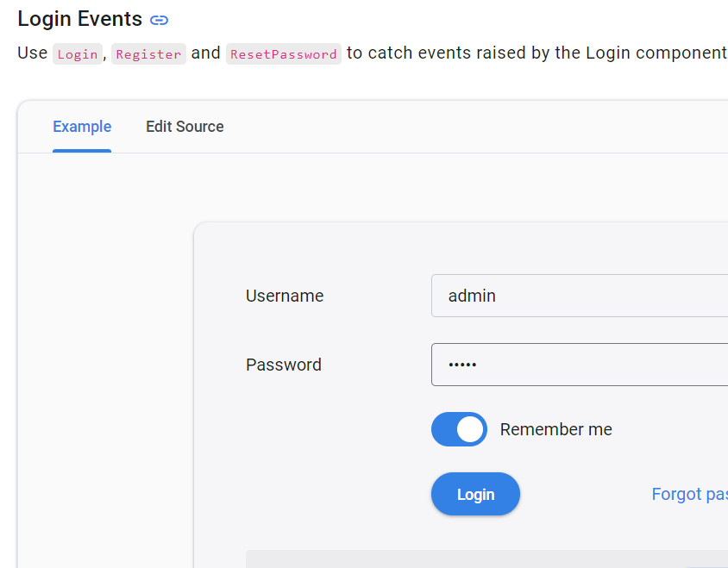Click the pink Login code tag
Viewport: 728px width, 568px height.
pos(78,53)
